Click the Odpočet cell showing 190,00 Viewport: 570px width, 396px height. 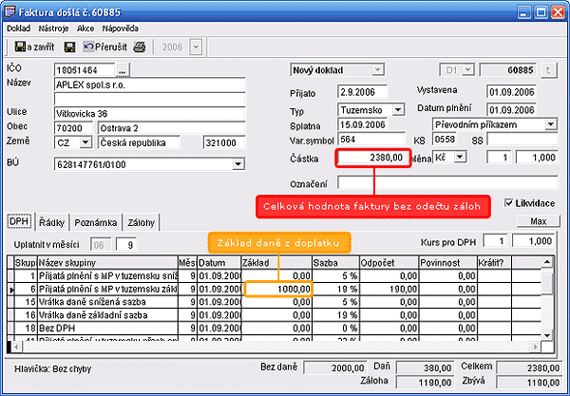389,289
